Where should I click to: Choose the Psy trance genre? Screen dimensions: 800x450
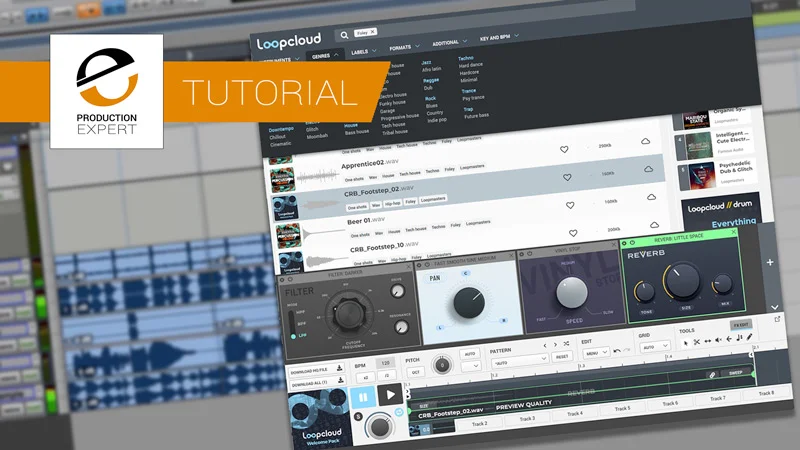click(473, 98)
